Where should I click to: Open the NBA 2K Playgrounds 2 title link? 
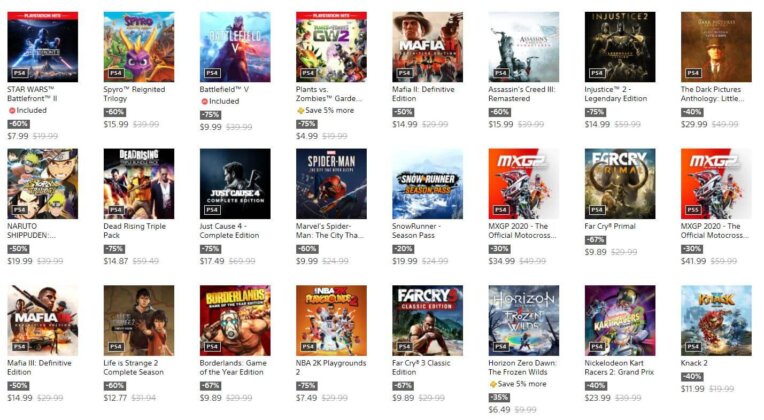tap(331, 367)
